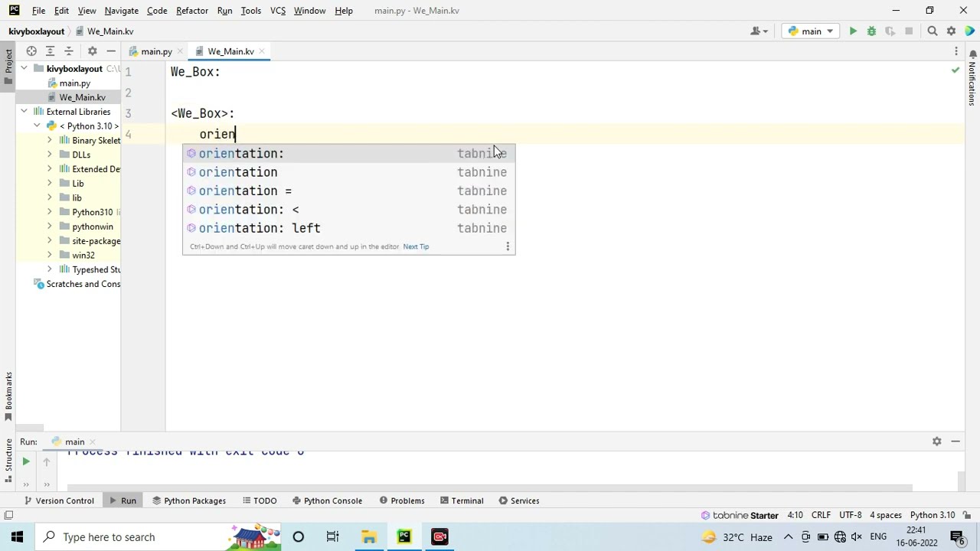980x551 pixels.
Task: Open the notification center icon
Action: pyautogui.click(x=956, y=536)
